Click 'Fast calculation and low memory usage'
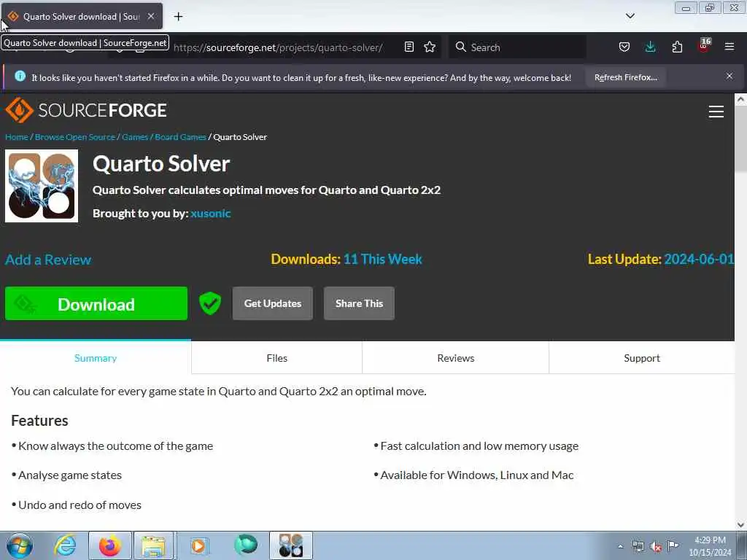Viewport: 747px width, 560px height. (479, 446)
